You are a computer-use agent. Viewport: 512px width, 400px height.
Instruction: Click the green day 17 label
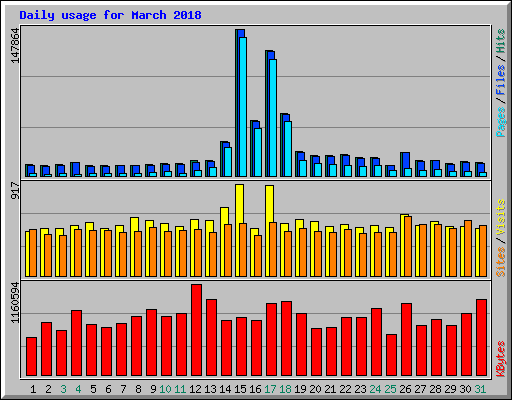pyautogui.click(x=270, y=389)
